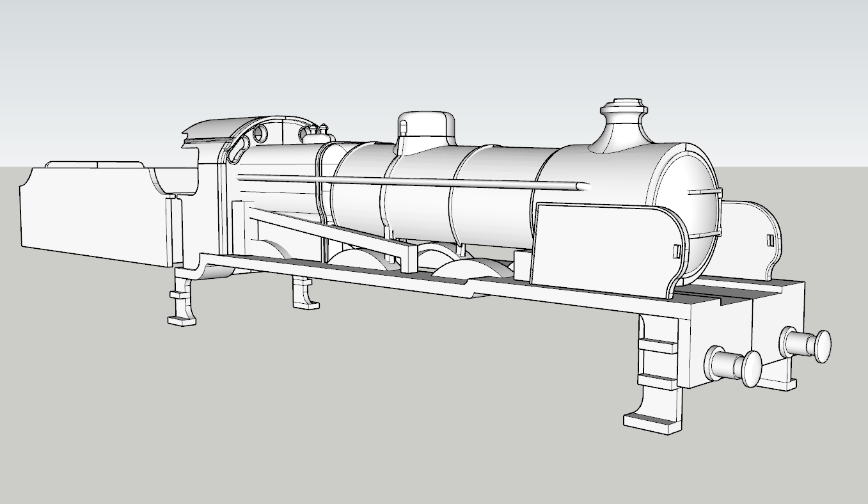Click empty grey ground to deselect
The height and width of the screenshot is (504, 868).
pos(384,416)
